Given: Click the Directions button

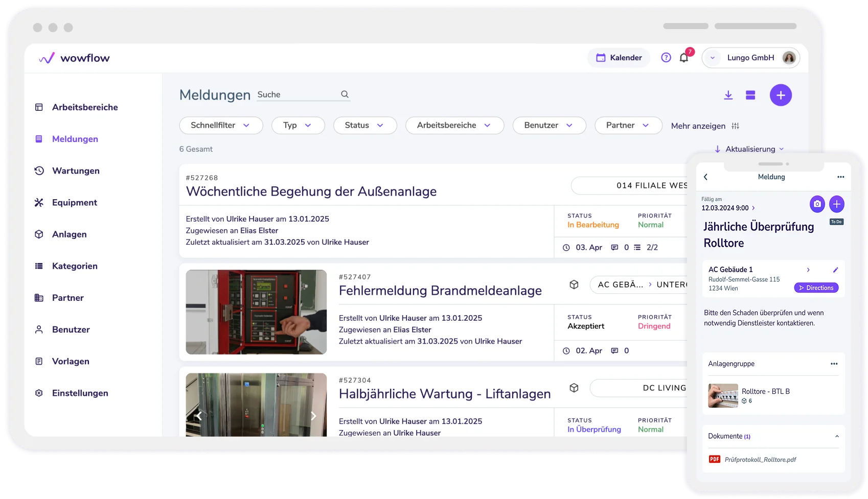Looking at the screenshot, I should 816,288.
